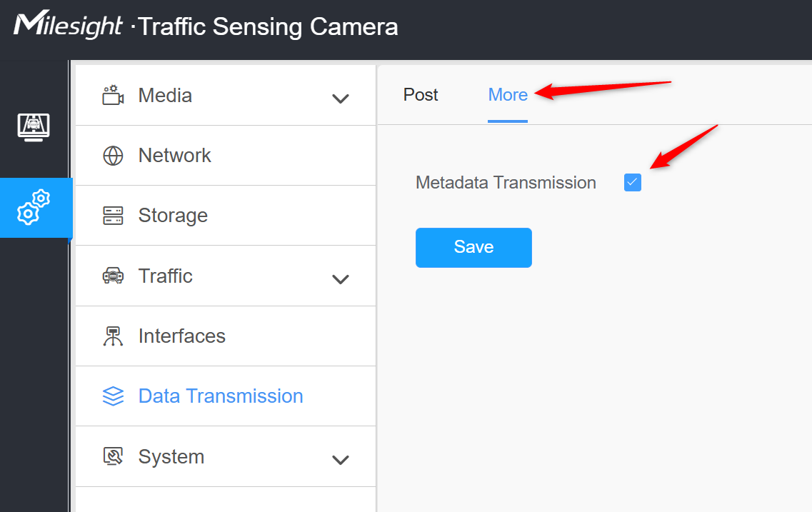
Task: Select the settings gears sidebar icon
Action: pyautogui.click(x=34, y=208)
